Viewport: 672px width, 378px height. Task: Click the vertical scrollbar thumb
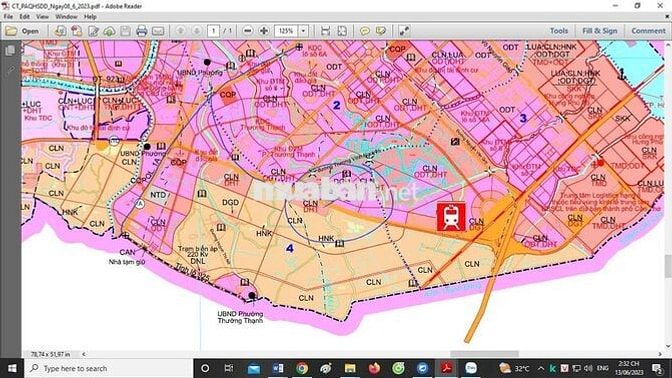click(x=668, y=266)
